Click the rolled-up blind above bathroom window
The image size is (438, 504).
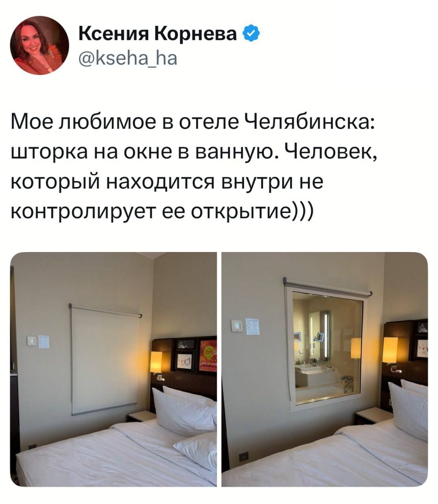(327, 287)
